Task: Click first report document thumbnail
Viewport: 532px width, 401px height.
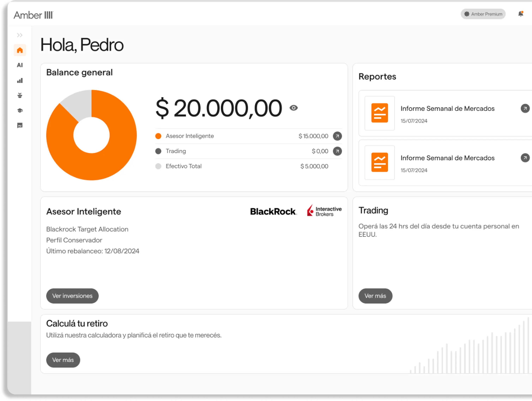Action: tap(379, 113)
